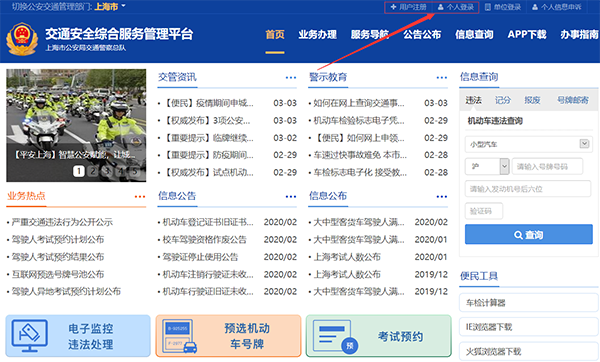Viewport: 600px width, 362px height.
Task: Open 互联网预选号牌号池公布 link
Action: click(x=58, y=274)
